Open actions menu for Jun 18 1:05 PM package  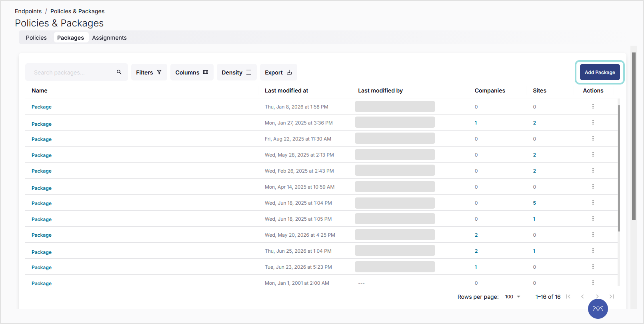[593, 219]
